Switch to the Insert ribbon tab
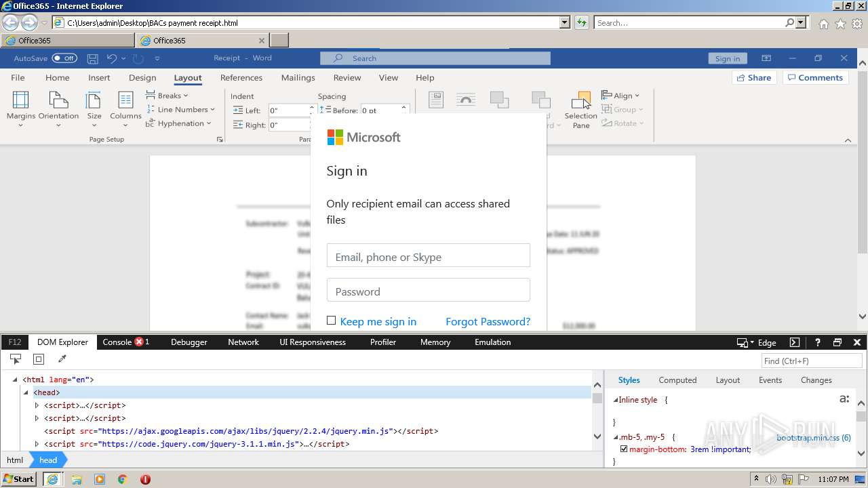This screenshot has height=488, width=868. (x=99, y=77)
